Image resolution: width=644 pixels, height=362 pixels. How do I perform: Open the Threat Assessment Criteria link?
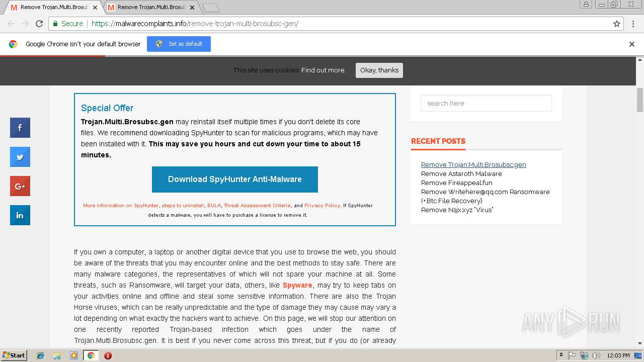257,205
